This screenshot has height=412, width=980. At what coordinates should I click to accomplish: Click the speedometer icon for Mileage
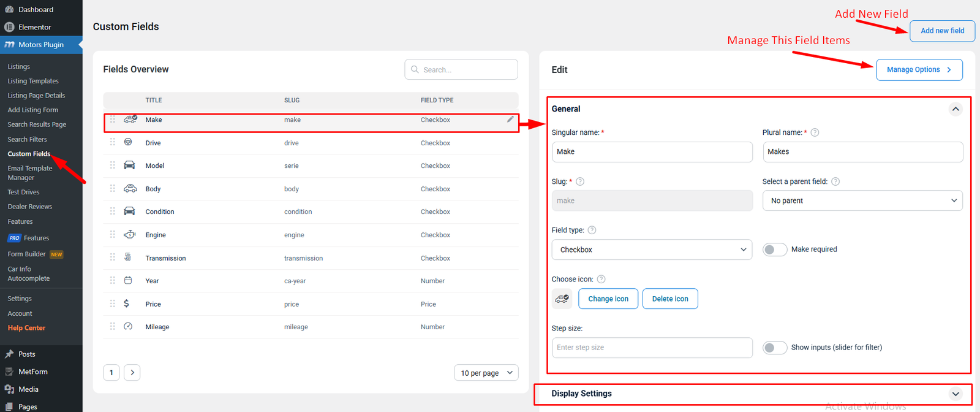point(128,327)
